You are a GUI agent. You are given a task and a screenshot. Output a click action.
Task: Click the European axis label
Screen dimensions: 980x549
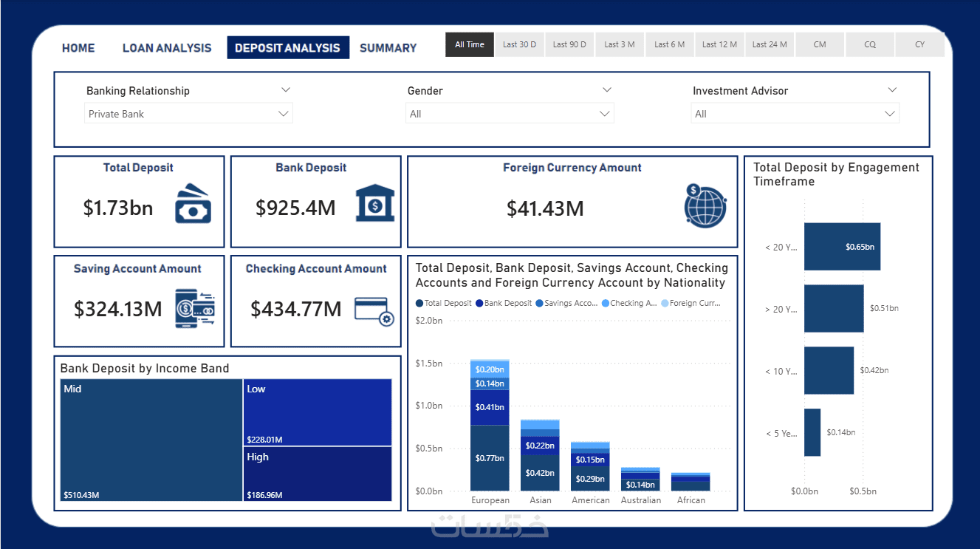(x=490, y=500)
